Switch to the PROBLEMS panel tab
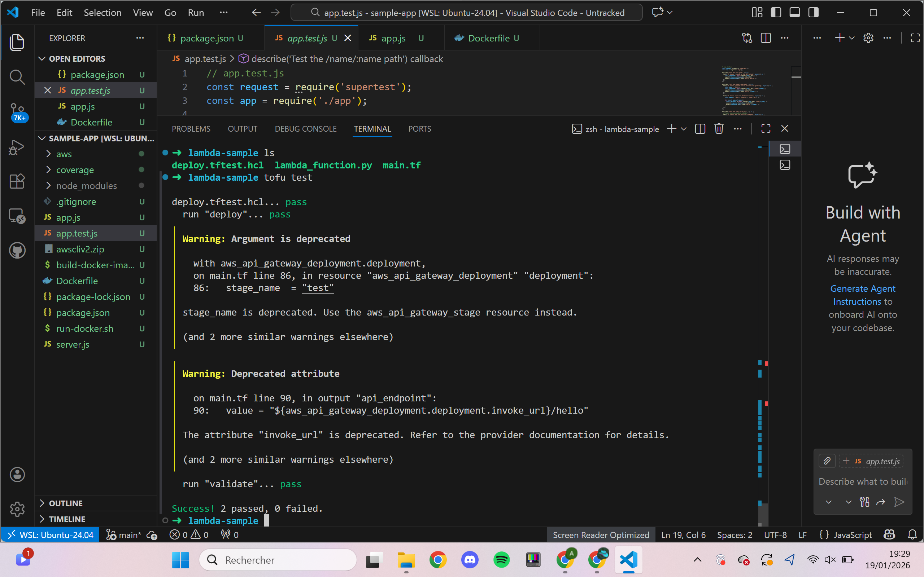This screenshot has height=577, width=924. [x=191, y=129]
